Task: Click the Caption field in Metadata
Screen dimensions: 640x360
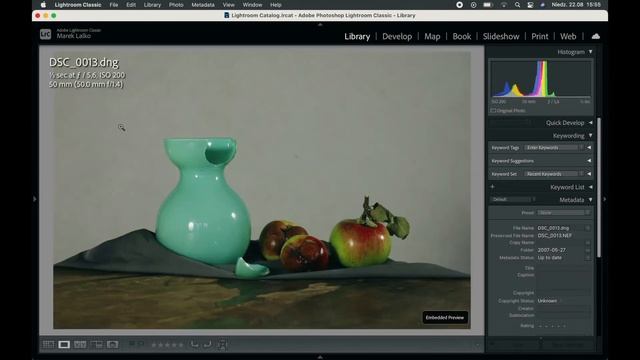Action: pos(563,281)
